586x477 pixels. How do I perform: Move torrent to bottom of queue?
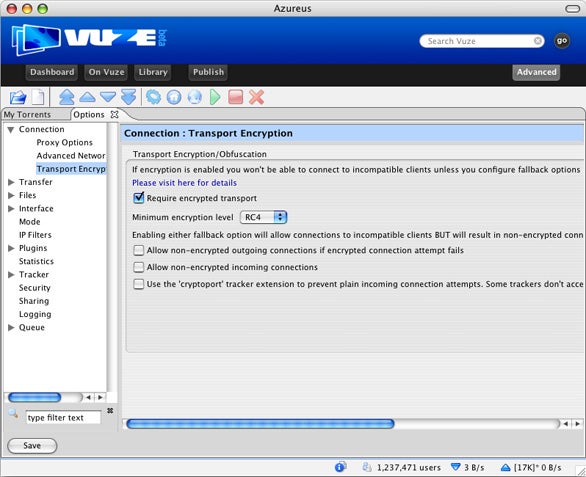pyautogui.click(x=129, y=97)
